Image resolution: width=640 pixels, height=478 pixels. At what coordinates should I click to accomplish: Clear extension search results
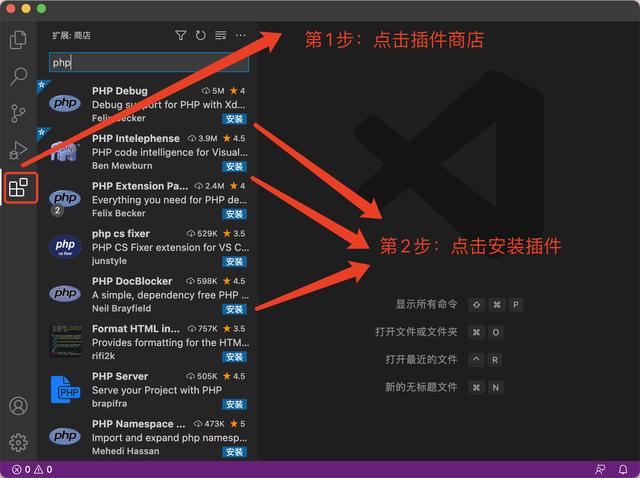click(x=220, y=36)
